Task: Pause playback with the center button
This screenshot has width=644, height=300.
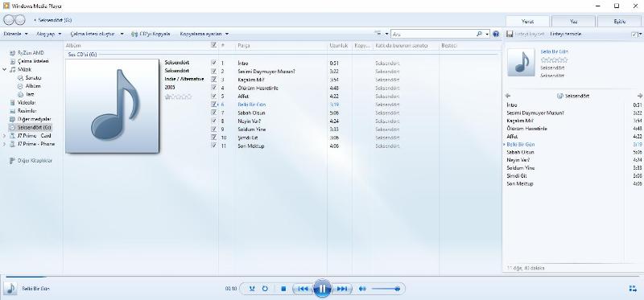Action: click(322, 289)
